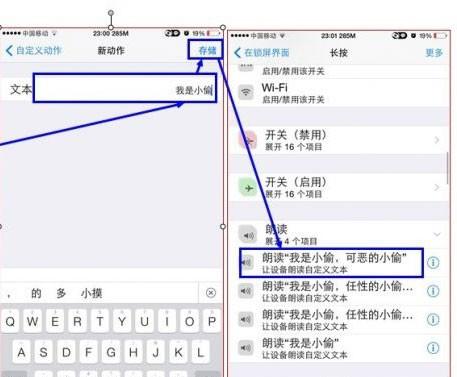Tap the W key on keyboard
The image size is (457, 377).
(32, 321)
